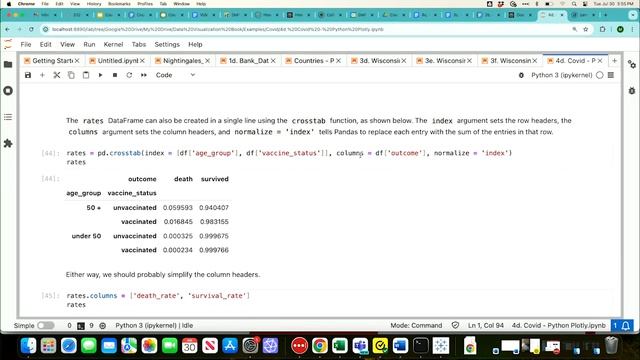Click the 0.999766 survived value cell

click(x=214, y=250)
